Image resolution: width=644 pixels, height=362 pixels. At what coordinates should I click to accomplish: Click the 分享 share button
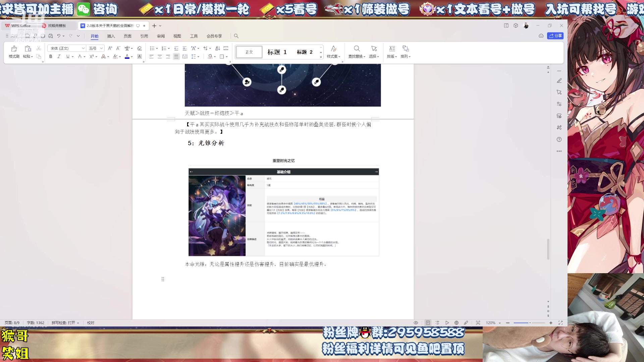[555, 36]
